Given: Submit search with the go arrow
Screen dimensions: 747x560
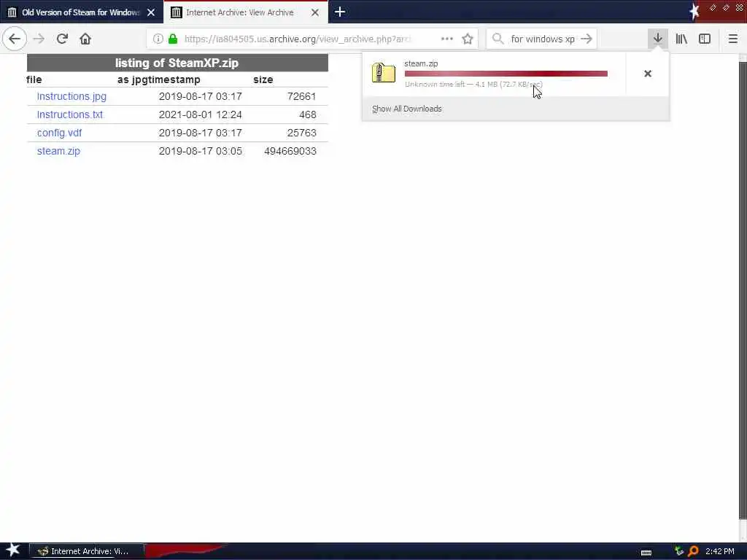Looking at the screenshot, I should 587,39.
